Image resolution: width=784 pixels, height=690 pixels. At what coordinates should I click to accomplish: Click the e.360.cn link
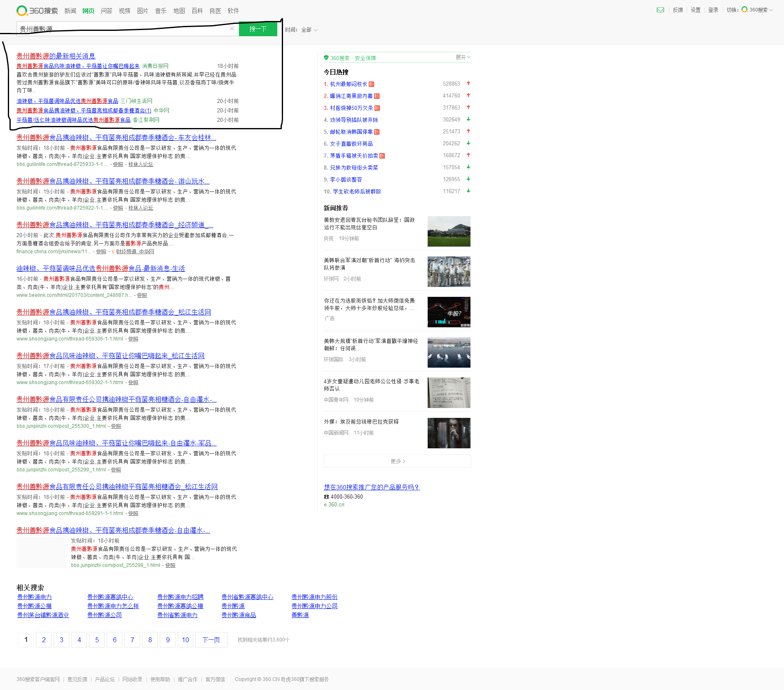pyautogui.click(x=334, y=505)
